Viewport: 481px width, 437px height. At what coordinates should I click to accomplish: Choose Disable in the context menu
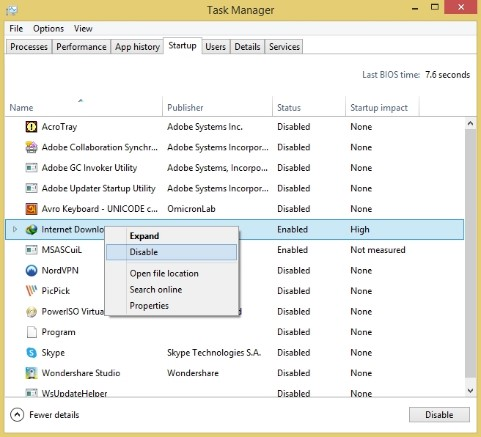click(x=171, y=252)
